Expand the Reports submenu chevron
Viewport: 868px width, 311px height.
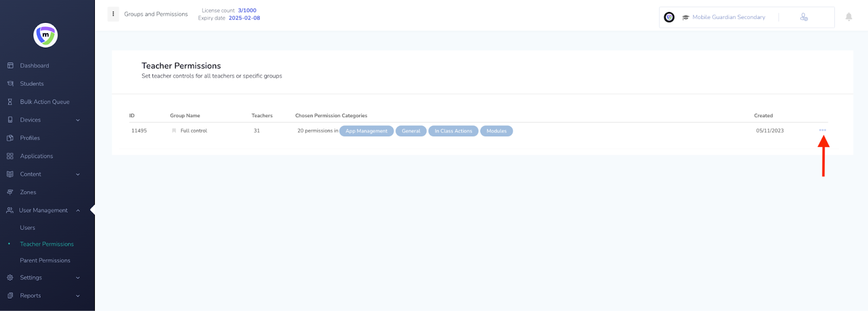(x=78, y=296)
